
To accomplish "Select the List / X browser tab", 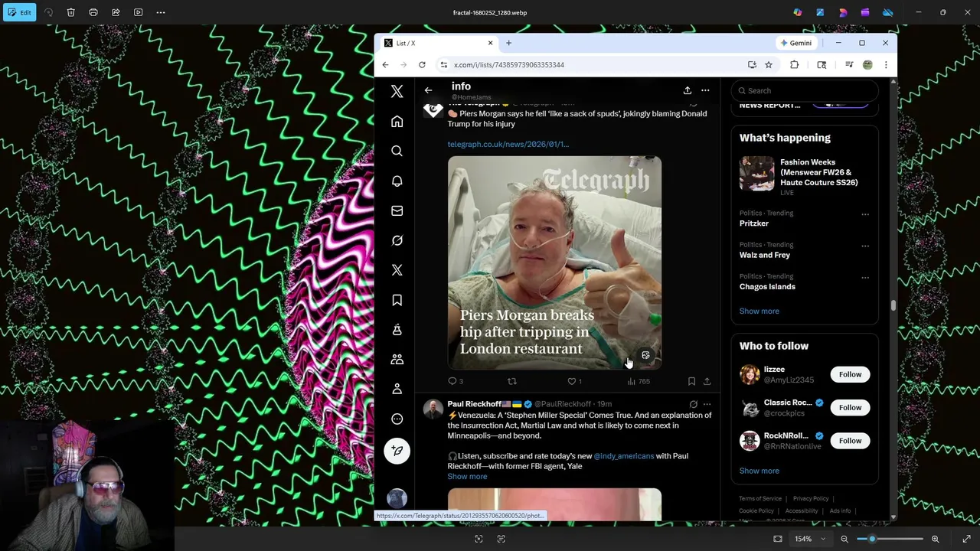I will pos(438,43).
